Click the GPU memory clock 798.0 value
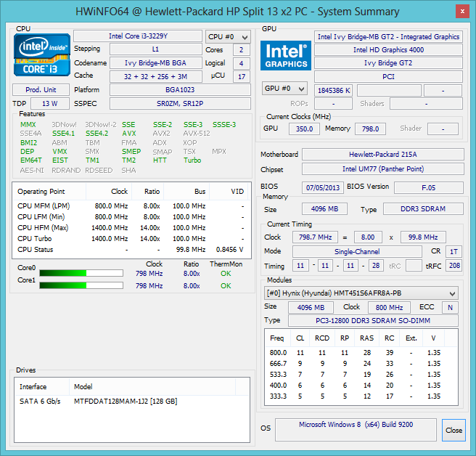The width and height of the screenshot is (476, 456). point(370,129)
